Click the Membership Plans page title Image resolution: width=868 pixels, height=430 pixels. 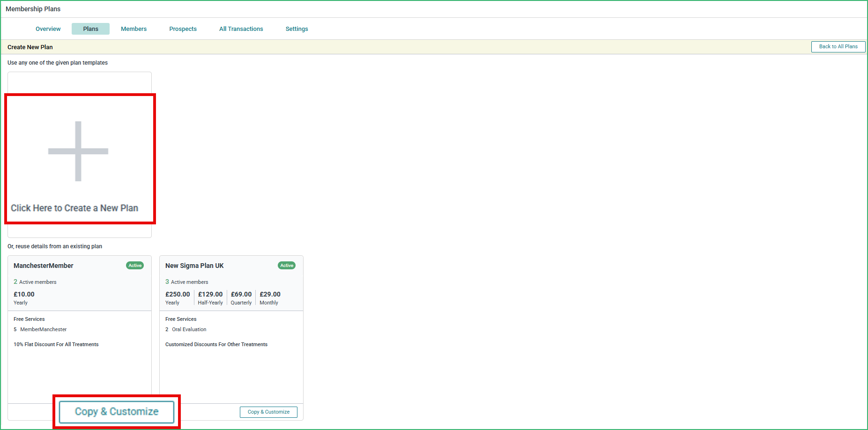(x=33, y=8)
